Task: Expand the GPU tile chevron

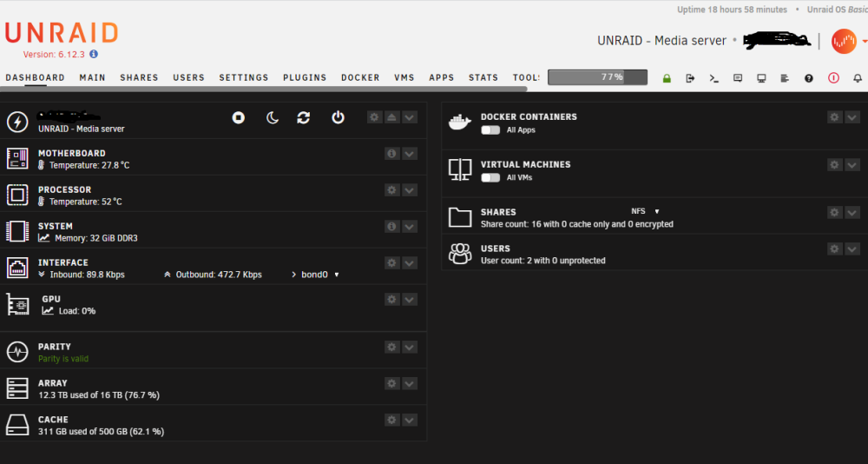Action: click(410, 300)
